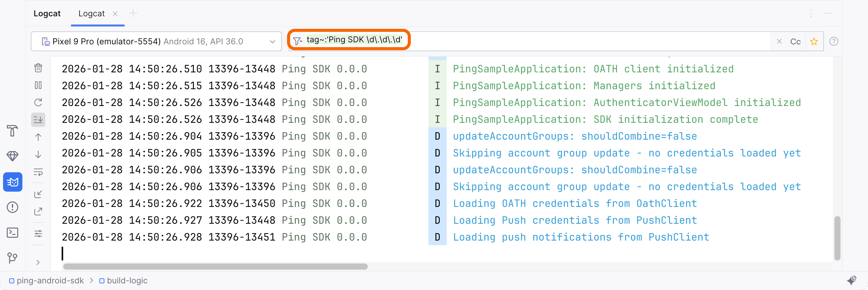Open Logcat formatting options via sliders icon
Image resolution: width=868 pixels, height=290 pixels.
[x=38, y=233]
